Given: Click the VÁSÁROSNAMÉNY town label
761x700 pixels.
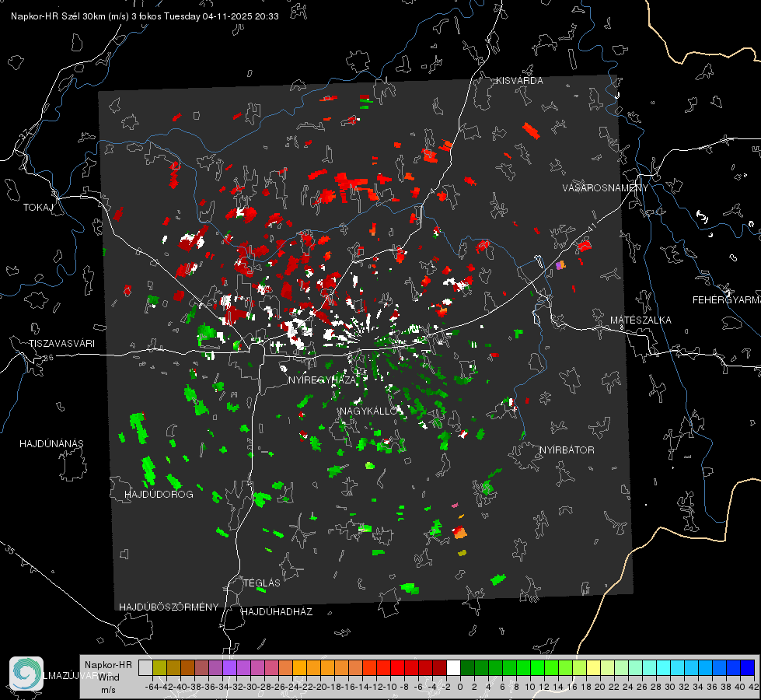Looking at the screenshot, I should pos(605,188).
